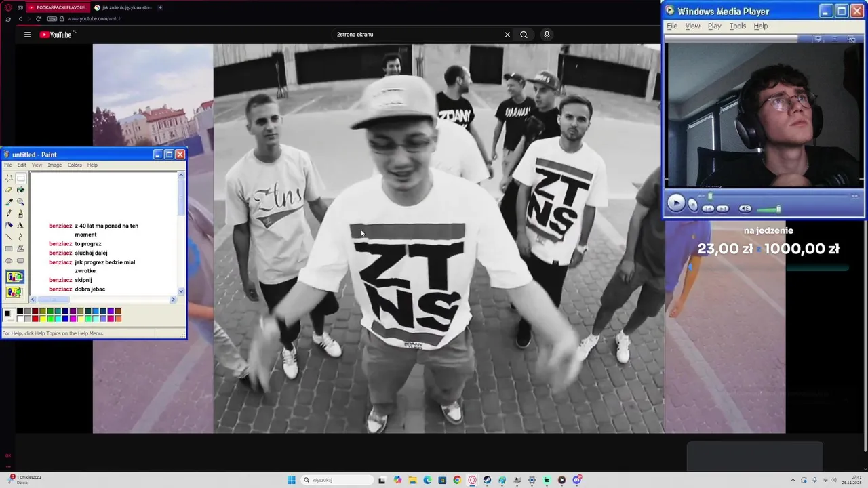The height and width of the screenshot is (488, 868).
Task: Click the browser address bar
Action: coord(95,18)
